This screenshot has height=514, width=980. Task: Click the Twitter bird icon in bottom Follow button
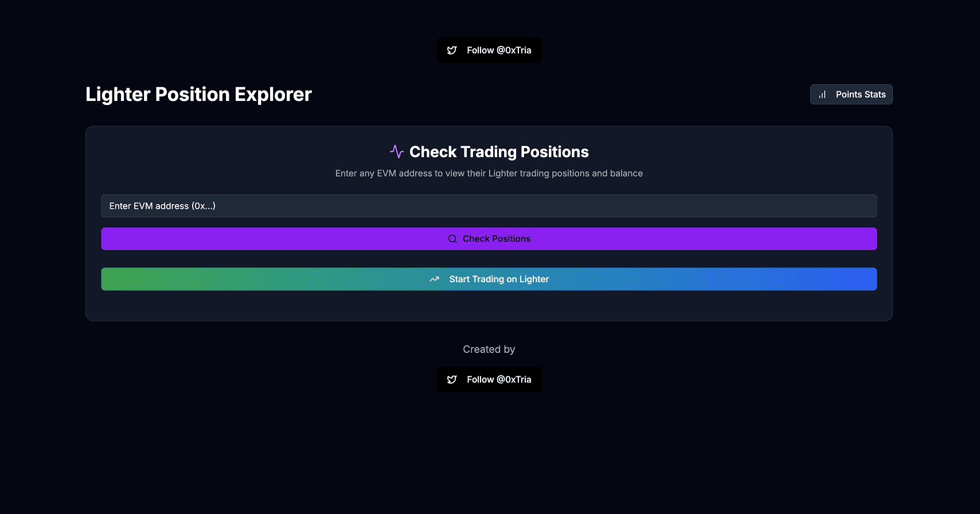[x=452, y=380]
